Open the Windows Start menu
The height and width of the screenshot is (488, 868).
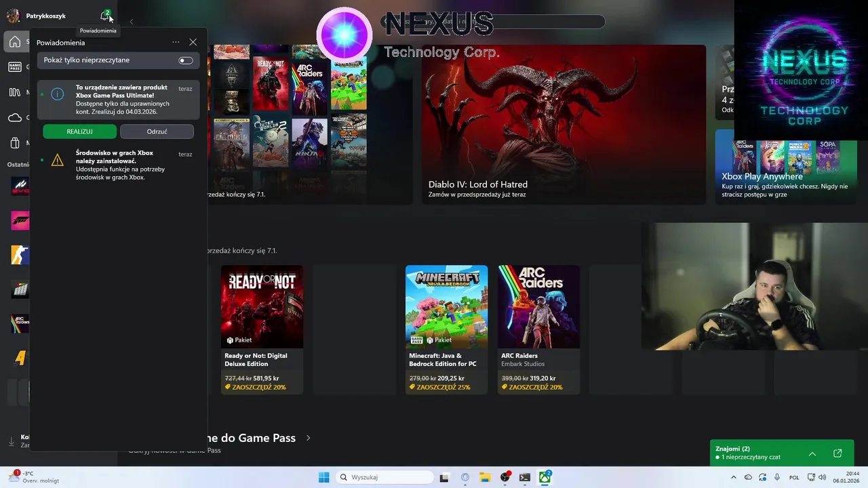(324, 477)
